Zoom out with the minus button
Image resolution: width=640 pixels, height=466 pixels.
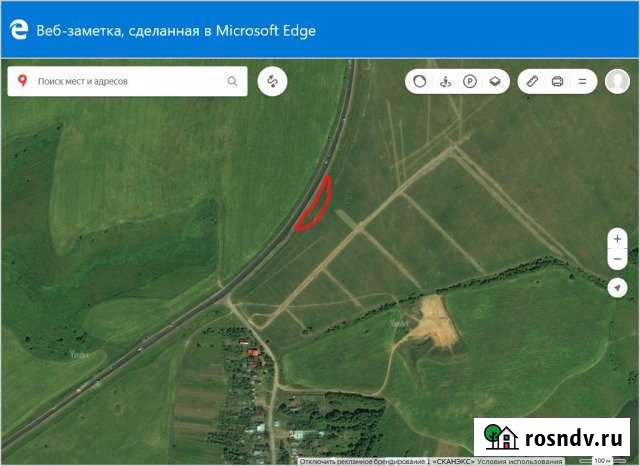point(618,259)
